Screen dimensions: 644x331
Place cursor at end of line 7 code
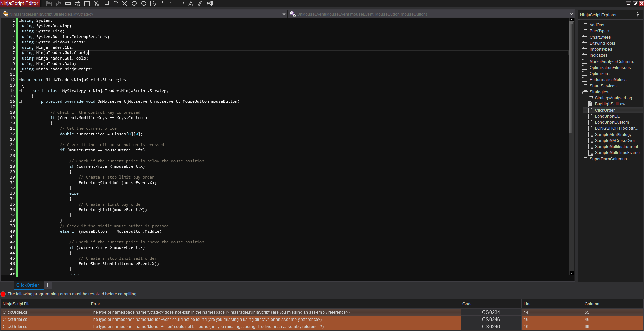tap(88, 53)
